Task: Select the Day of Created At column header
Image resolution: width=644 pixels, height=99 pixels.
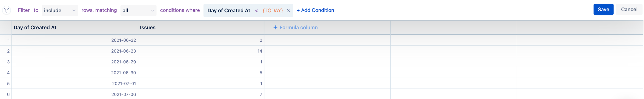Action: (x=35, y=28)
